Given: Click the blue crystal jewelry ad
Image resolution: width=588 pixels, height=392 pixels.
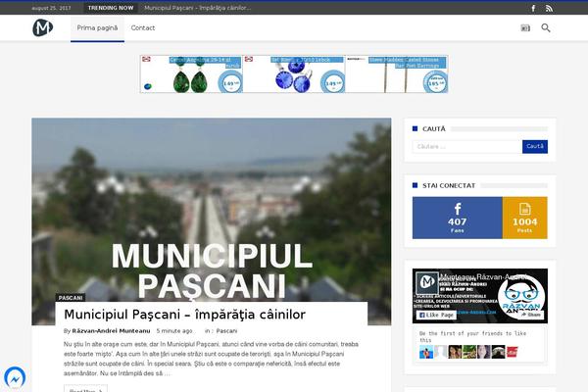Looking at the screenshot, I should (x=294, y=74).
